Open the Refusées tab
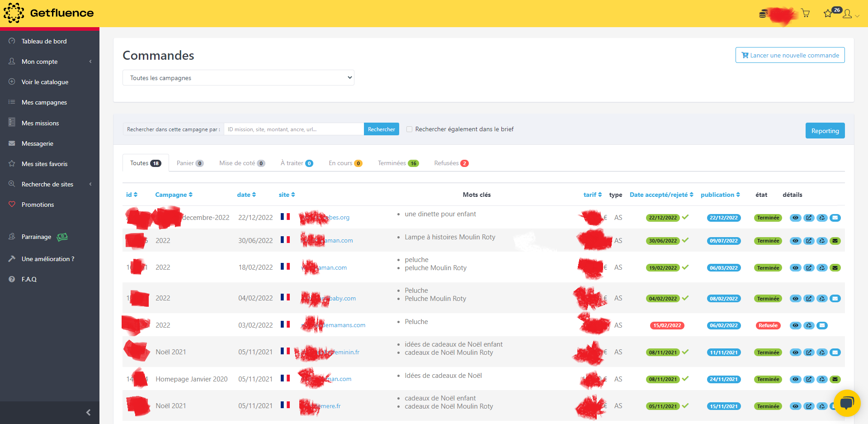Viewport: 868px width, 424px height. [450, 163]
